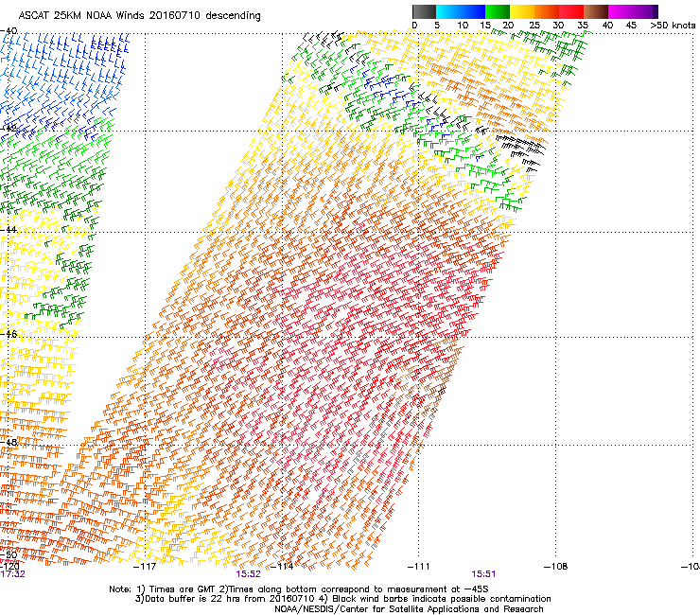This screenshot has height=615, width=700.
Task: Click the '>50 knots' legend label
Action: click(673, 26)
